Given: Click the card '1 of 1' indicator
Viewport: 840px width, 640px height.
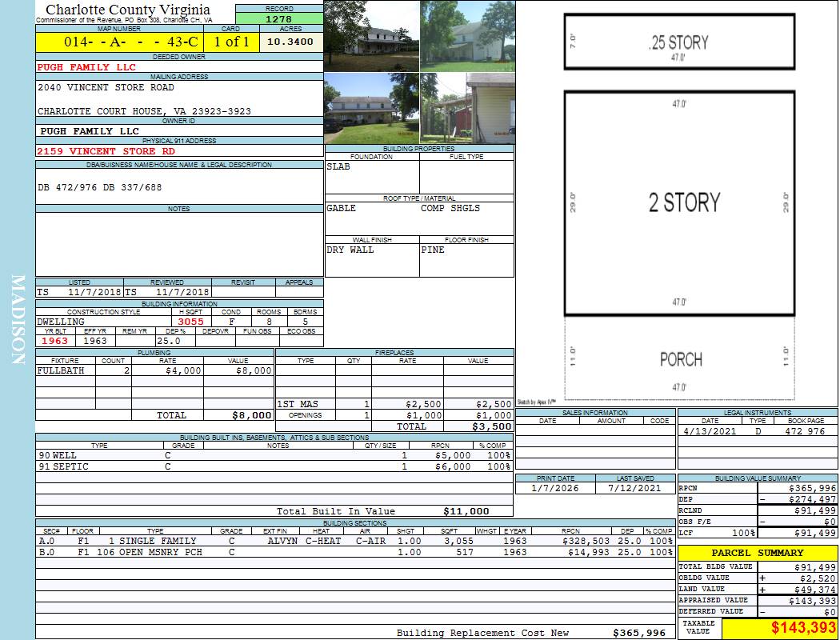Looking at the screenshot, I should [x=231, y=42].
